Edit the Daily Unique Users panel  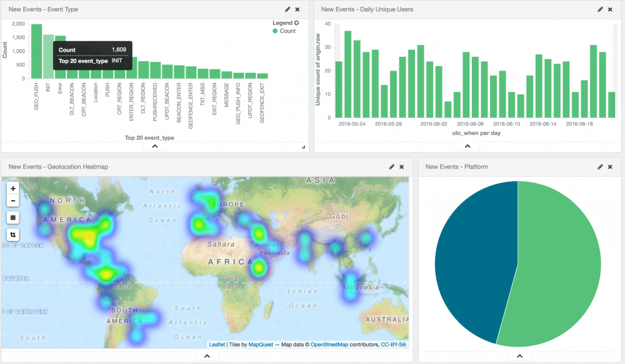600,9
